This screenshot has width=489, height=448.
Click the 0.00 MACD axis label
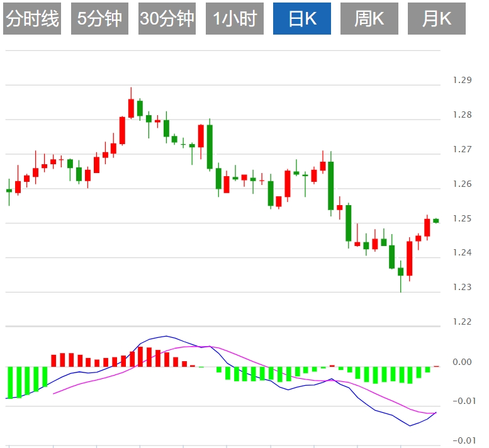462,362
